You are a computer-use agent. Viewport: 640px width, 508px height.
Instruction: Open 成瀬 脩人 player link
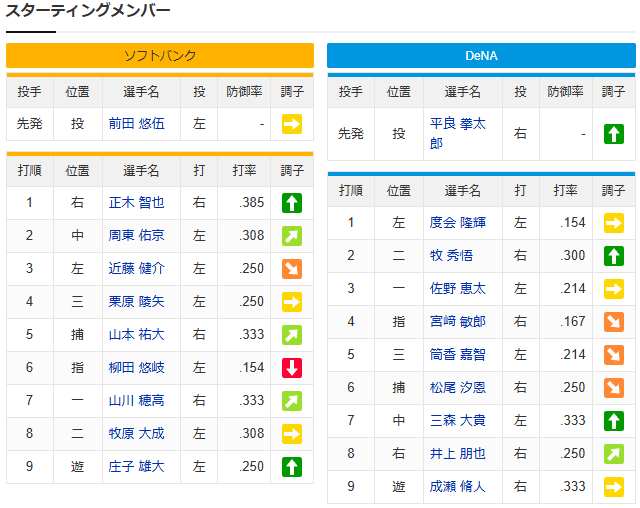(458, 487)
